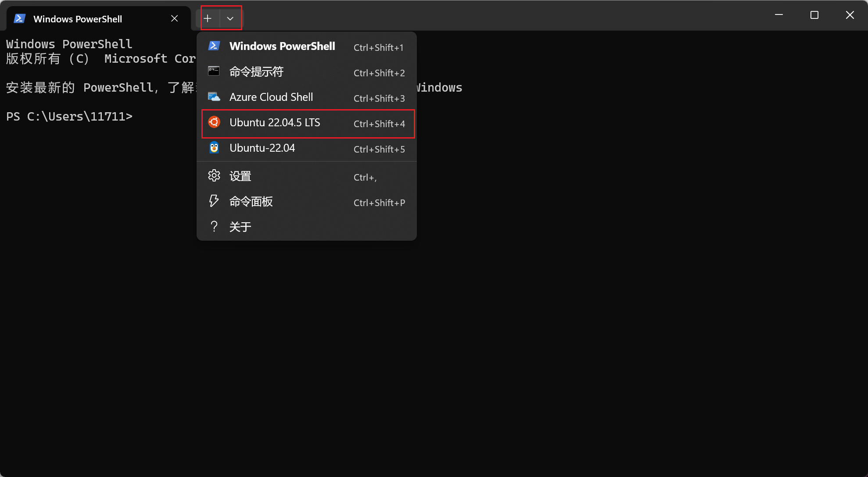Select the Ubuntu 22.04.5 LTS profile
Screen dimensions: 868x477
pyautogui.click(x=275, y=123)
